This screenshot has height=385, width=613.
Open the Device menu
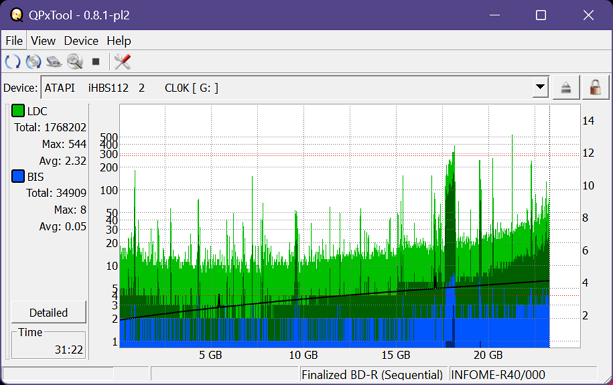click(x=81, y=41)
